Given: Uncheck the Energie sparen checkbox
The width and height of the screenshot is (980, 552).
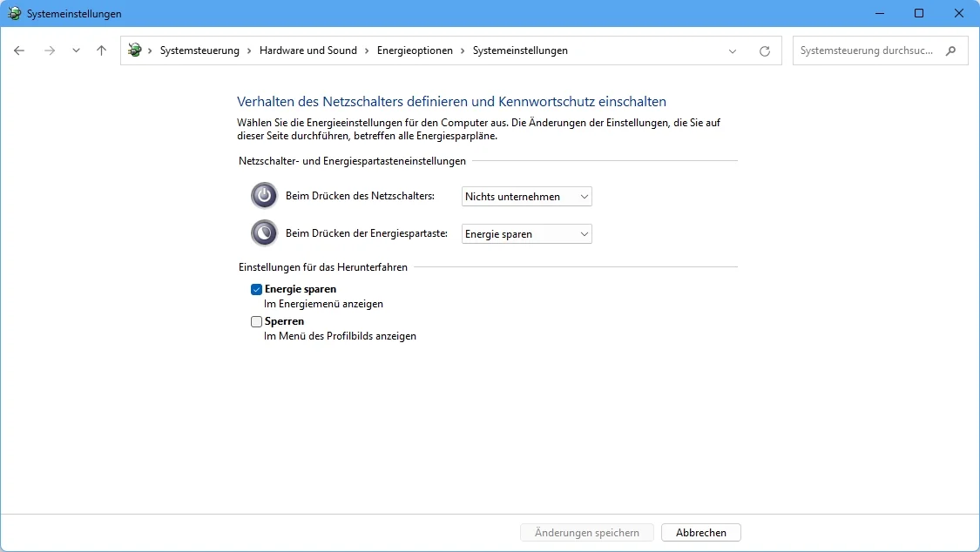Looking at the screenshot, I should [x=256, y=289].
